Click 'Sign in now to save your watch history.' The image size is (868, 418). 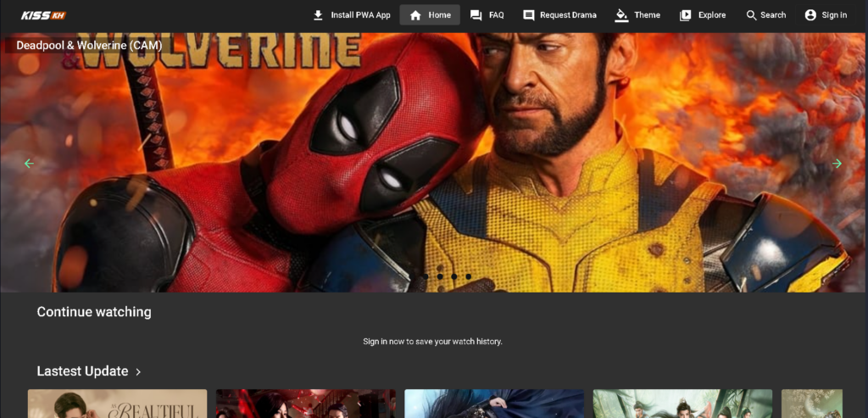pos(433,342)
